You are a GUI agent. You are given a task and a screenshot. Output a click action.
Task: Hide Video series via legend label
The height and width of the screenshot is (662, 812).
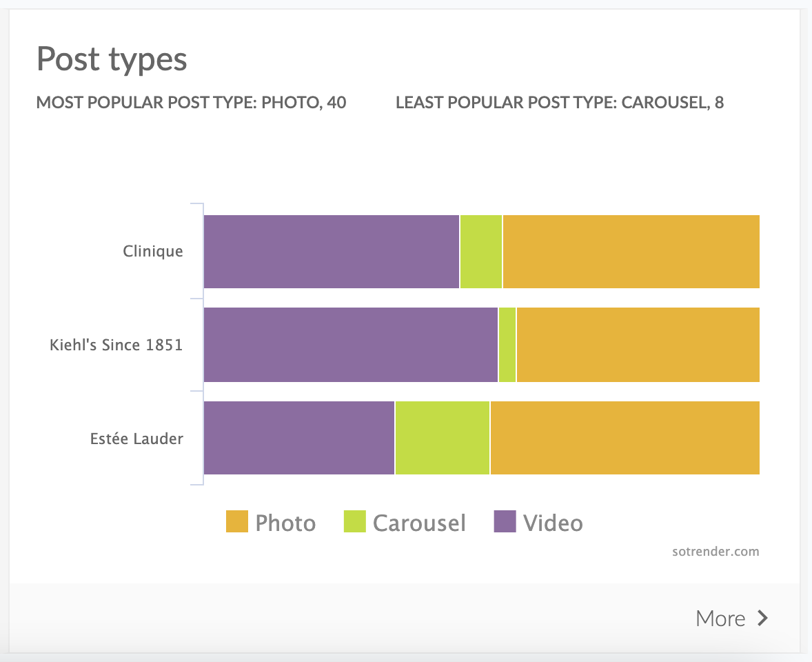tap(553, 523)
